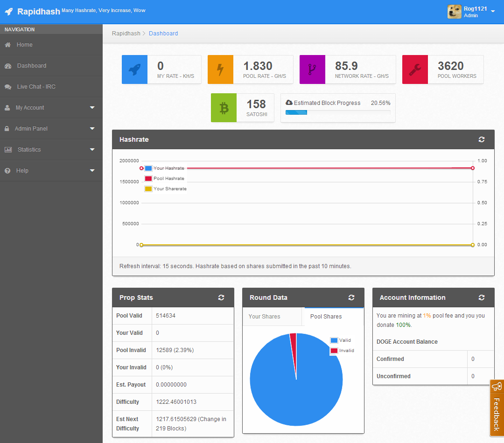
Task: Click the Dashboard gauge icon in sidebar
Action: 8,66
